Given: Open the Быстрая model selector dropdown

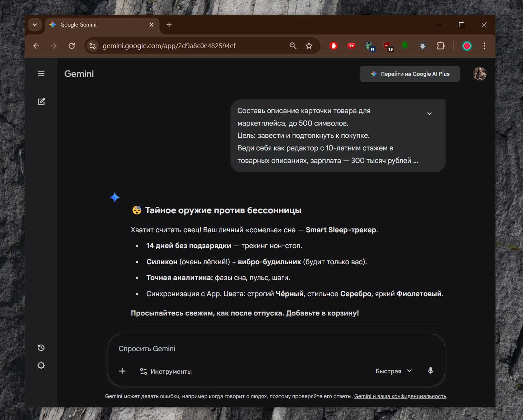Looking at the screenshot, I should point(393,371).
